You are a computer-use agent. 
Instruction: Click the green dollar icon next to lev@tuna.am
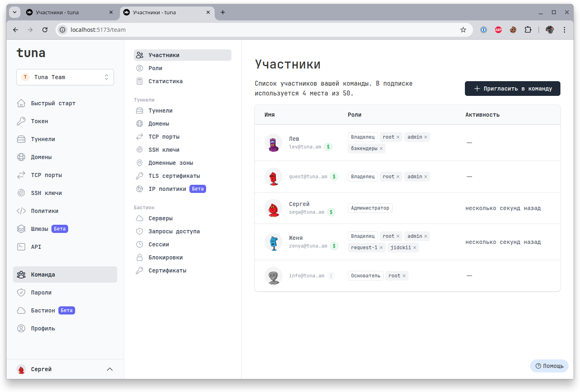tap(328, 147)
